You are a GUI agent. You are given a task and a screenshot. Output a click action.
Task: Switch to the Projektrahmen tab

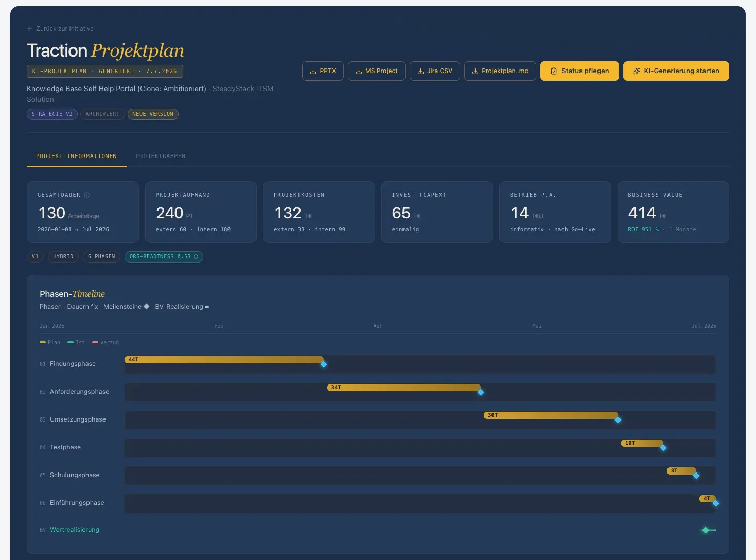pos(161,156)
